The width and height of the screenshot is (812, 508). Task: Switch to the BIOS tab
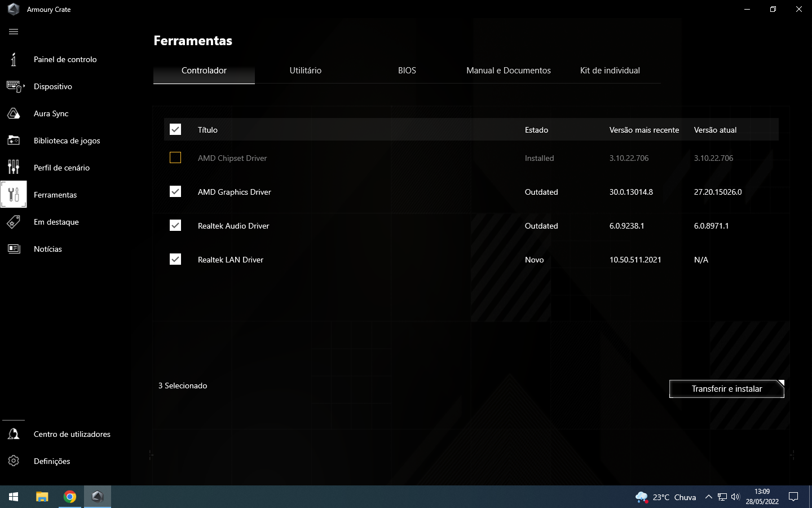(x=407, y=71)
